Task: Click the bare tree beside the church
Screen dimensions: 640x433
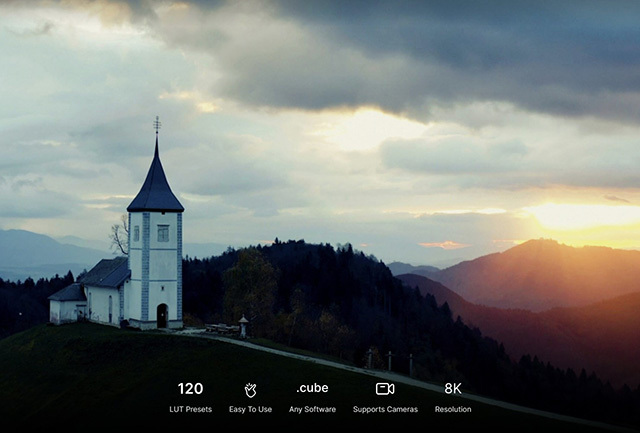Action: pos(121,237)
